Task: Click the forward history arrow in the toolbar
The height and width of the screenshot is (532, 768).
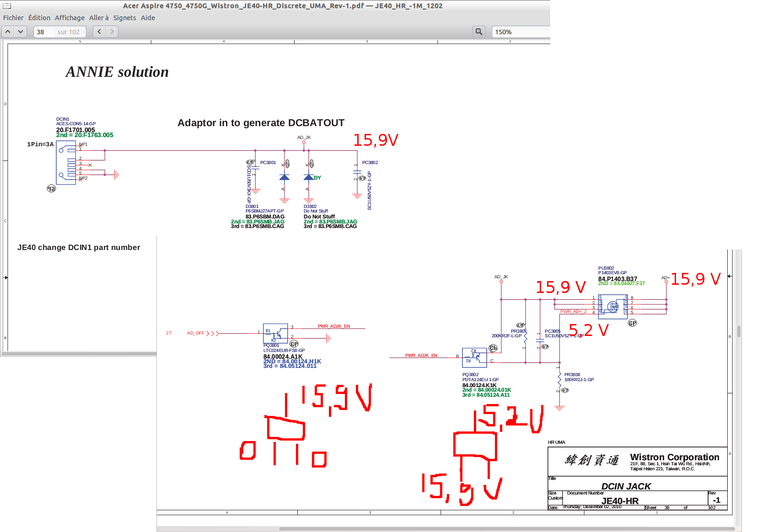Action: (112, 32)
